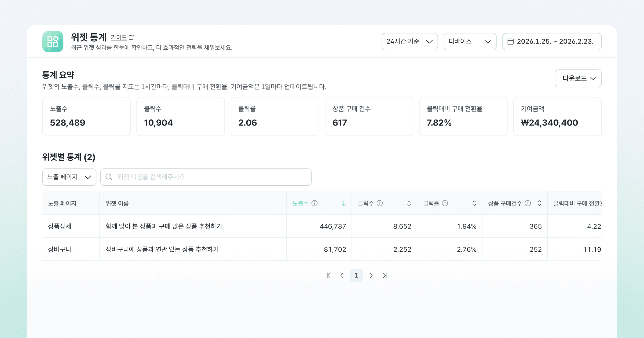Sort the table by 클릭수
Viewport: 644px width, 338px height.
(409, 203)
